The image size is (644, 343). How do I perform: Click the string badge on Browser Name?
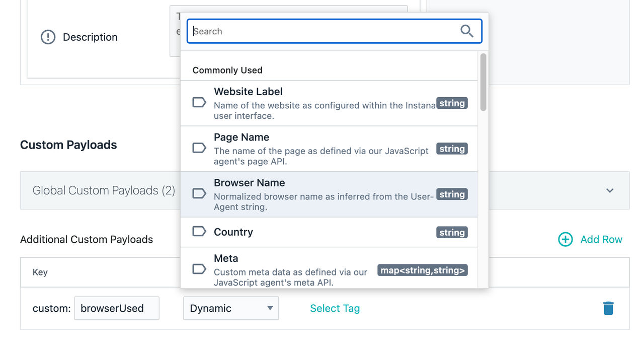(x=452, y=194)
